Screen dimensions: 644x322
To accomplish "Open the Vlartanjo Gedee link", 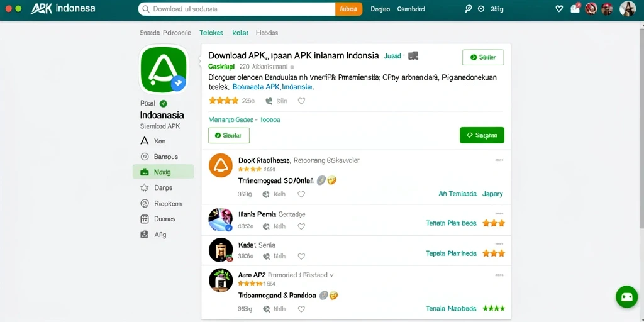I will pyautogui.click(x=245, y=120).
